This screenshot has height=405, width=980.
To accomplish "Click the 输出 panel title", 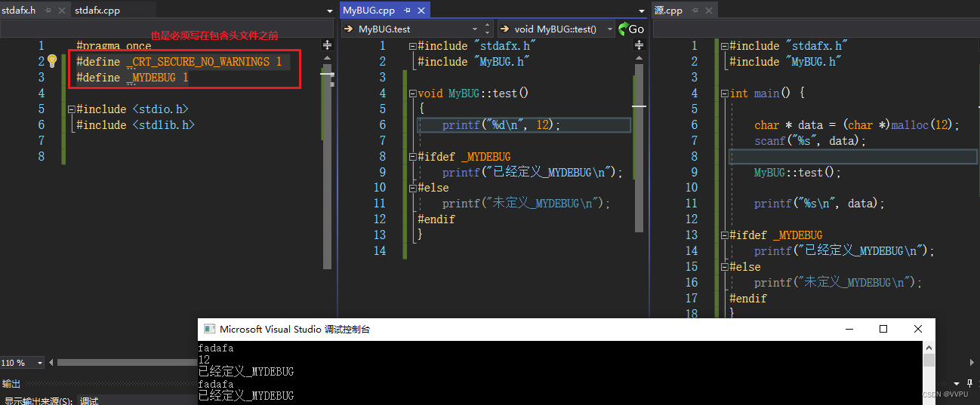I will click(x=11, y=384).
